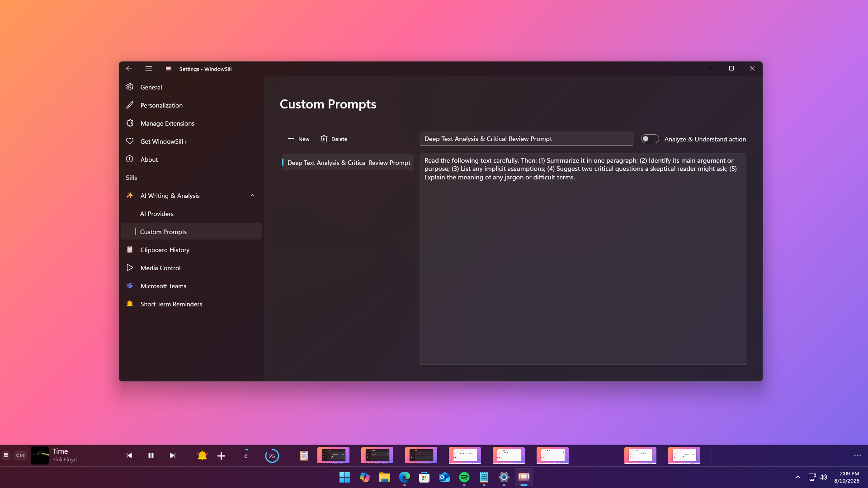The image size is (868, 488).
Task: Pause the playing track in WindowSill bar
Action: coord(151,455)
